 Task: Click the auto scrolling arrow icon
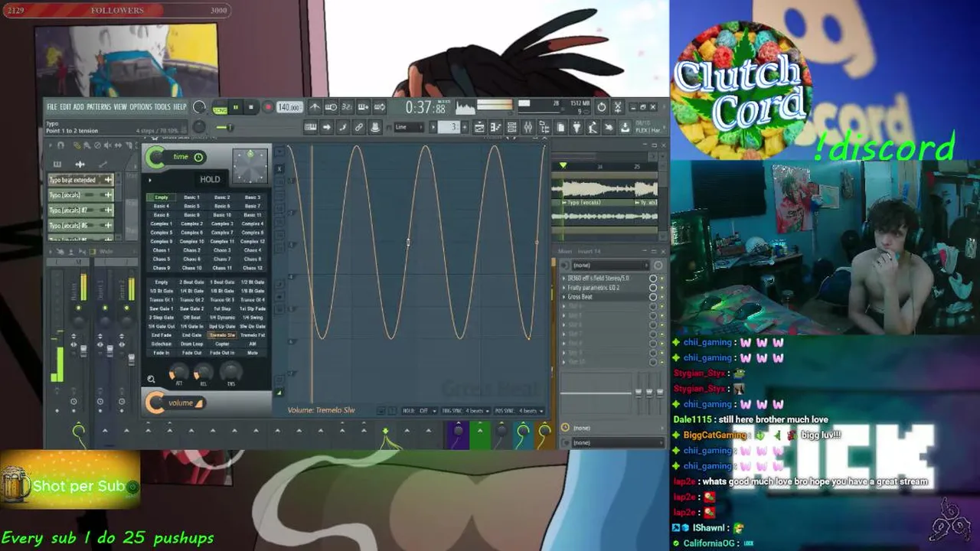coord(326,127)
